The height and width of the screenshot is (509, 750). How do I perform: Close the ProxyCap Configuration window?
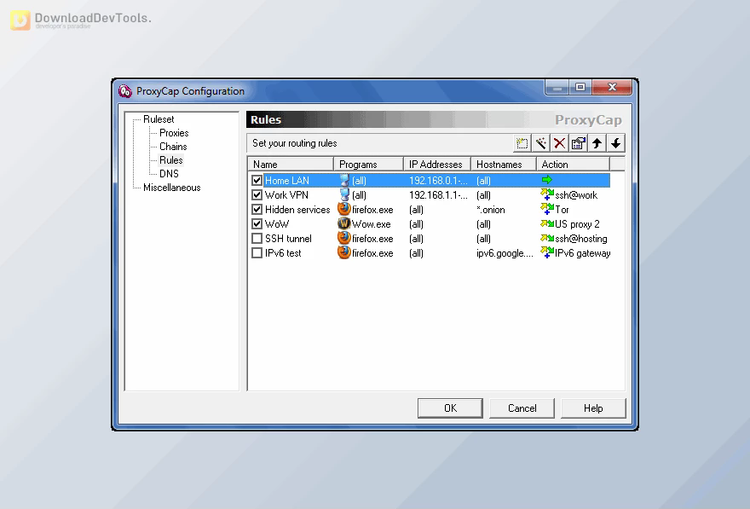[x=612, y=87]
